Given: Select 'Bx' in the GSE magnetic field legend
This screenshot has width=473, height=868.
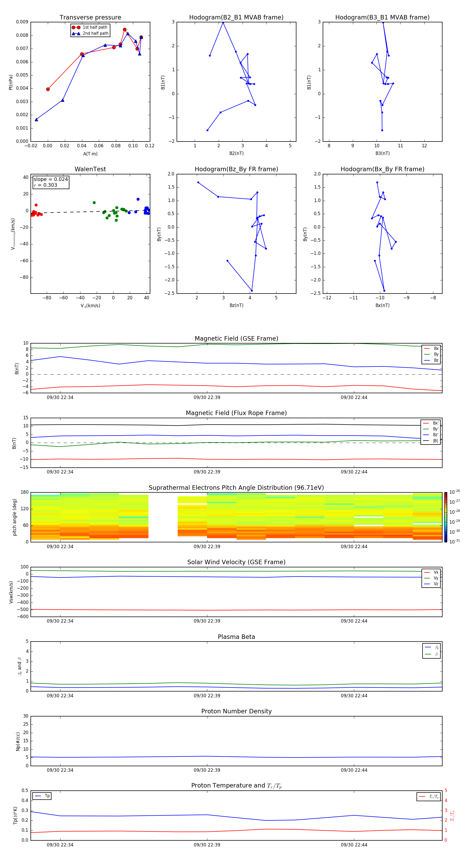Looking at the screenshot, I should tap(431, 349).
